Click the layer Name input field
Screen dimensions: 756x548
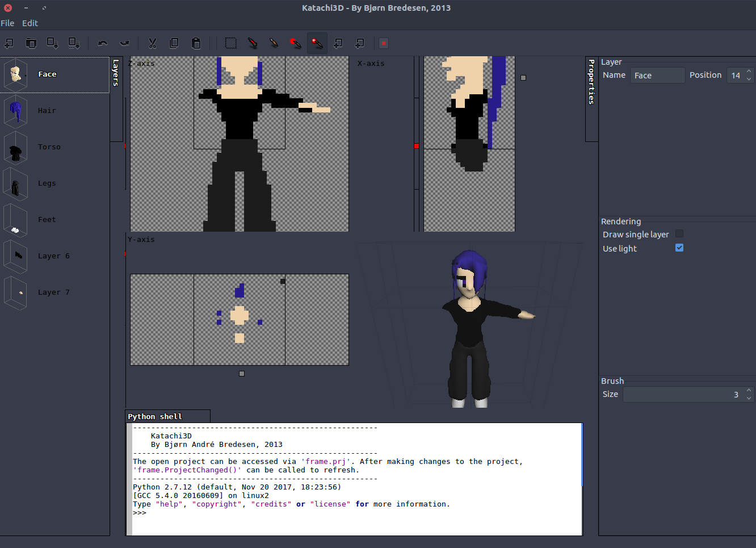(657, 76)
